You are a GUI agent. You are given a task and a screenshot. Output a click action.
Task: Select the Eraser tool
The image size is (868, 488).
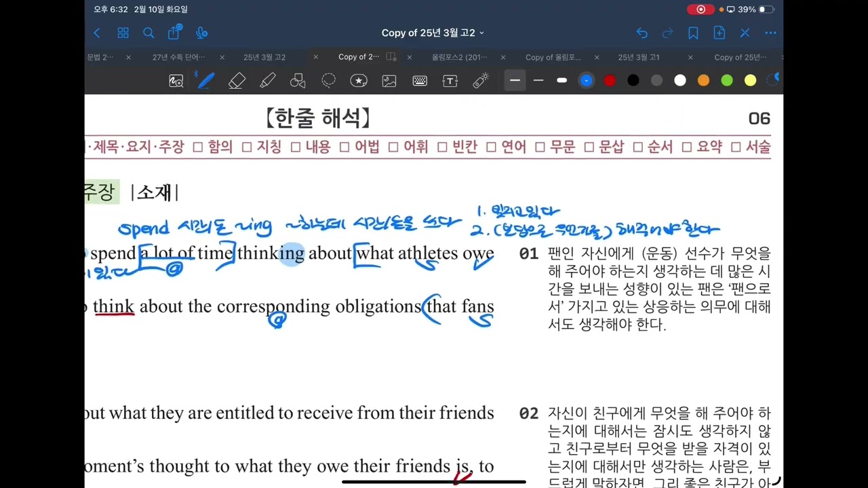coord(237,81)
